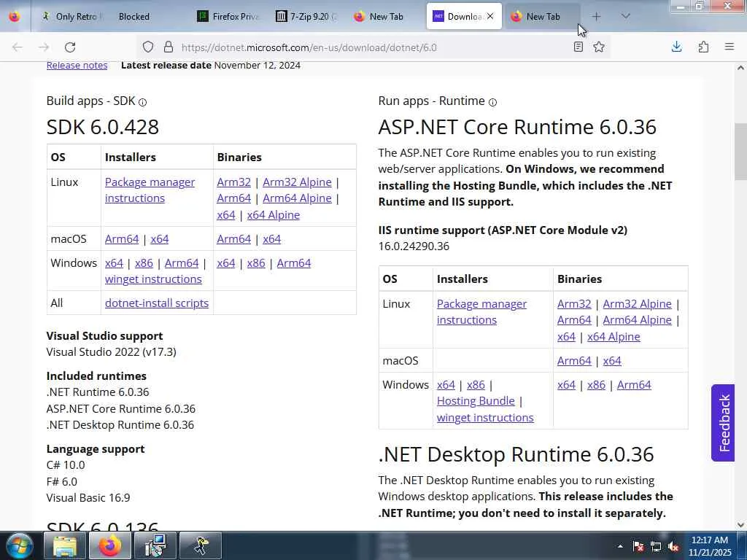Click the muted volume tray icon

pos(673,546)
